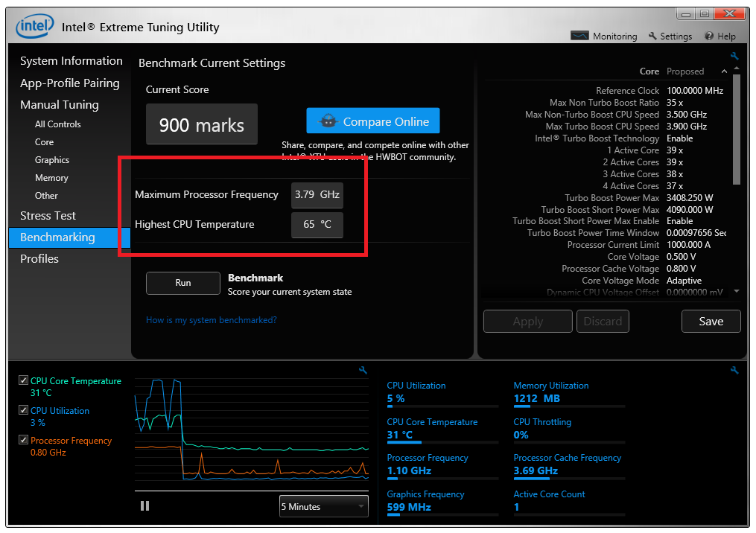Open System Information section

point(72,61)
